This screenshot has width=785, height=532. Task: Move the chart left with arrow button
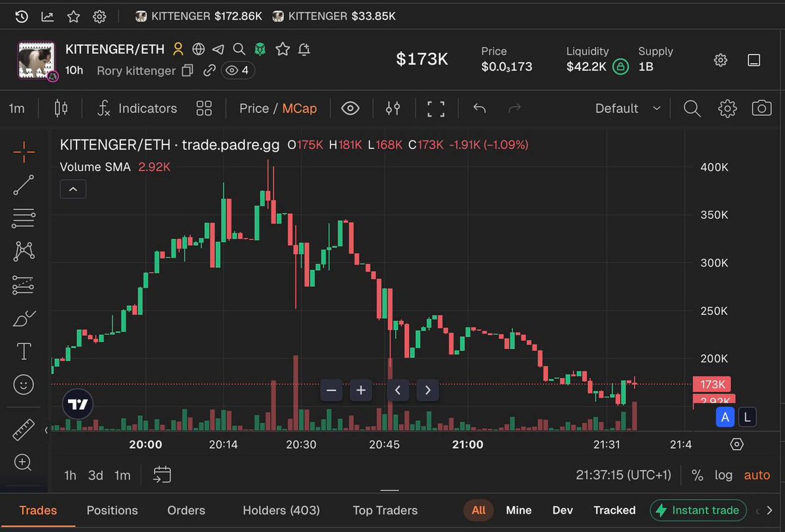coord(398,391)
